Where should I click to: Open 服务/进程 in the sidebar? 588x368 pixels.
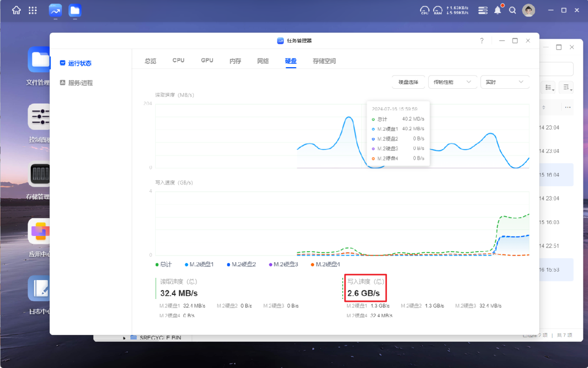(80, 83)
